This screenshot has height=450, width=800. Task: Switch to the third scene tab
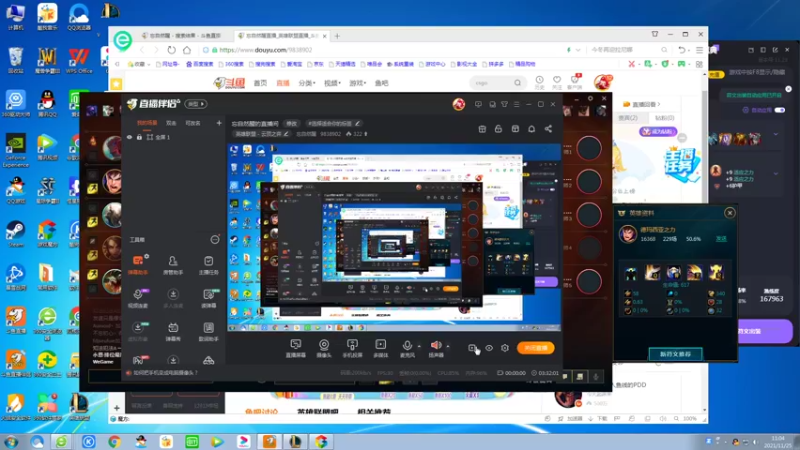[193, 123]
